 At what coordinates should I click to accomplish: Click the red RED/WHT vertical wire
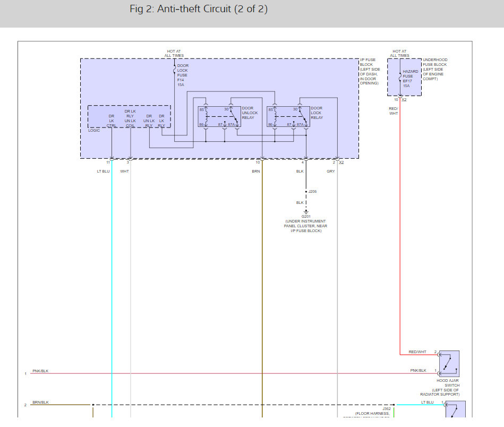[x=400, y=225]
